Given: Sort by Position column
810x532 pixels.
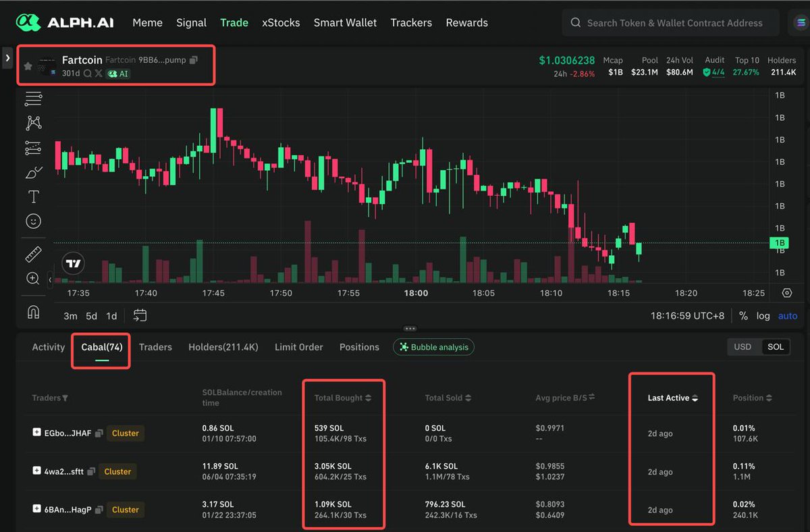Looking at the screenshot, I should (x=753, y=398).
